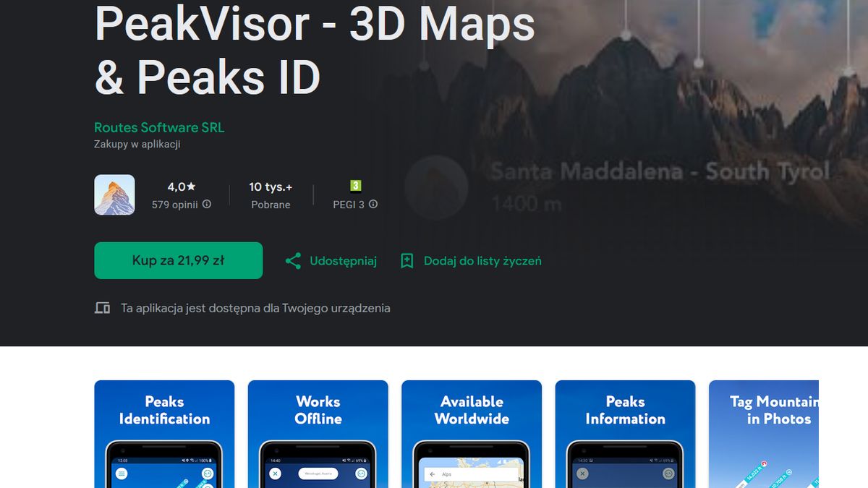Open the Tag Mountains in Photos screenshot

764,434
